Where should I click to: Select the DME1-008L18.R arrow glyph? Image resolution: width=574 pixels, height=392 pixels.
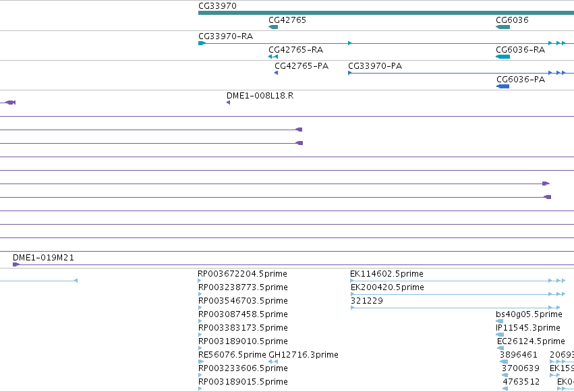[x=229, y=103]
